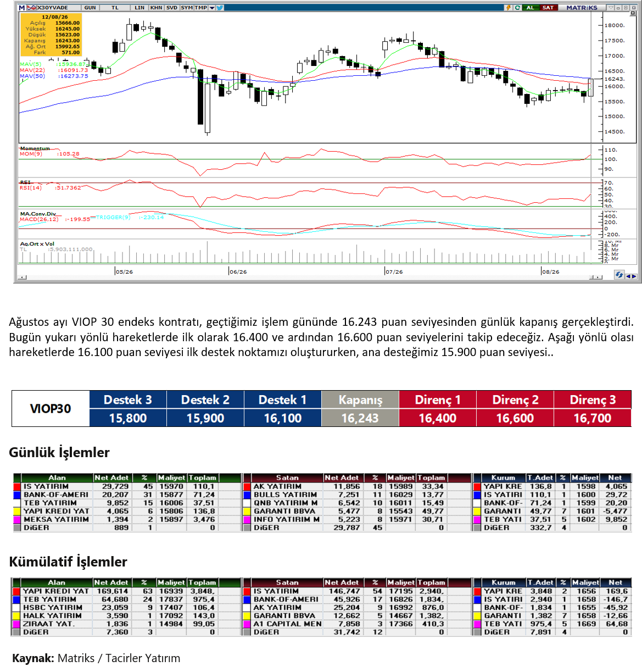The image size is (642, 672).
Task: Select the RSI(14) indicator label
Action: [x=31, y=188]
